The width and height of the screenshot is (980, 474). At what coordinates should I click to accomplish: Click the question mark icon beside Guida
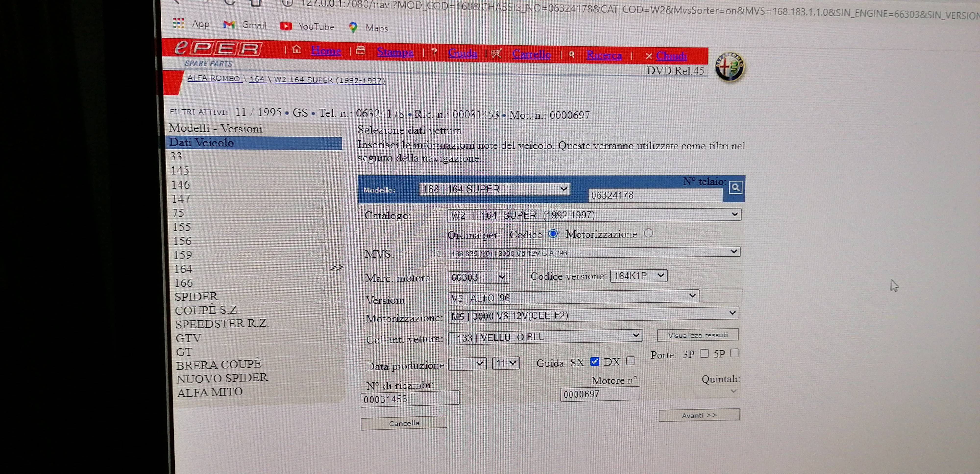[x=434, y=52]
